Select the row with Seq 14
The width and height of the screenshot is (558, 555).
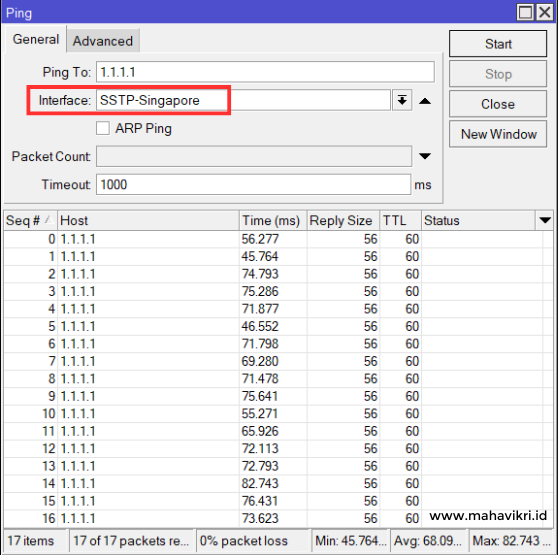pyautogui.click(x=273, y=483)
